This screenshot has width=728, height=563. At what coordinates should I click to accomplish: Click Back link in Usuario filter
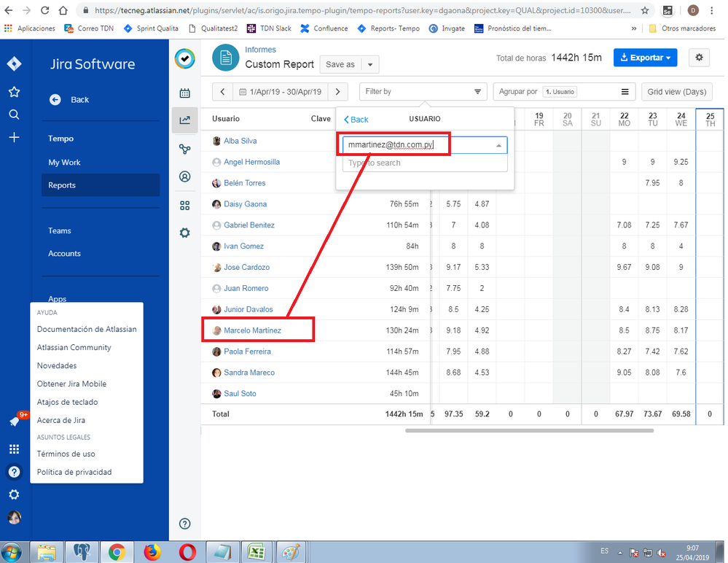356,120
